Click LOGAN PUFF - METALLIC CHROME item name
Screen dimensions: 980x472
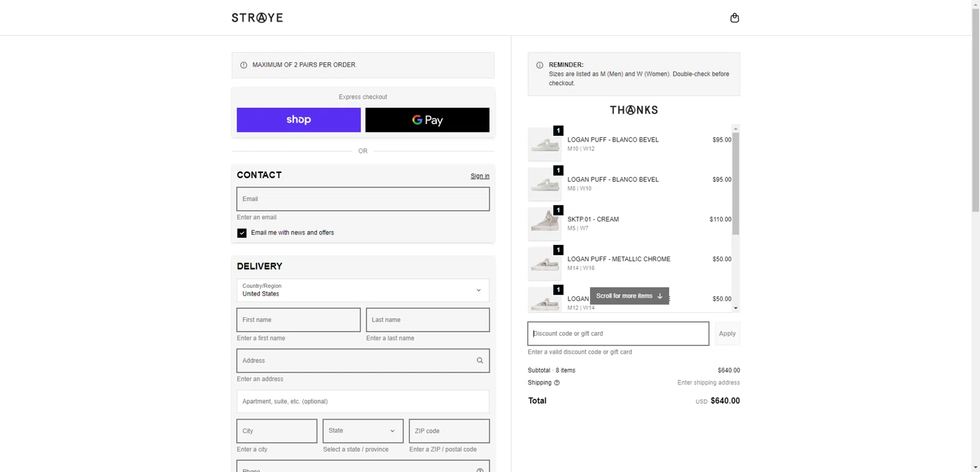[x=619, y=259]
